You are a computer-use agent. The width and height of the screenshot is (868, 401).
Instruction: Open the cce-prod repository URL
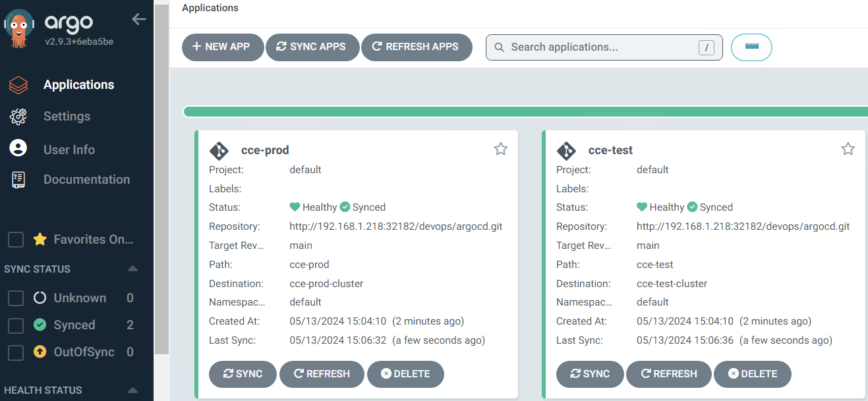point(396,227)
